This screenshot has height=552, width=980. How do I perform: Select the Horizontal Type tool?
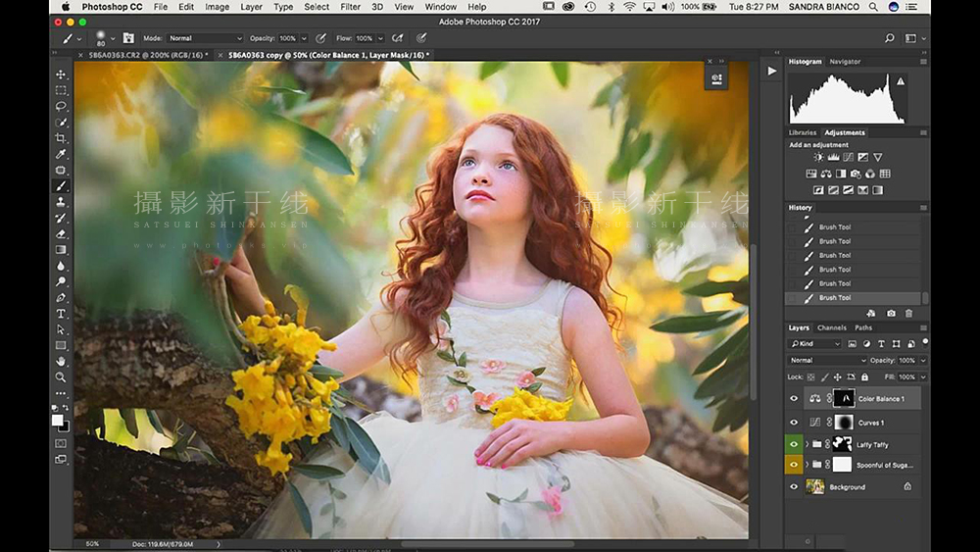coord(61,314)
